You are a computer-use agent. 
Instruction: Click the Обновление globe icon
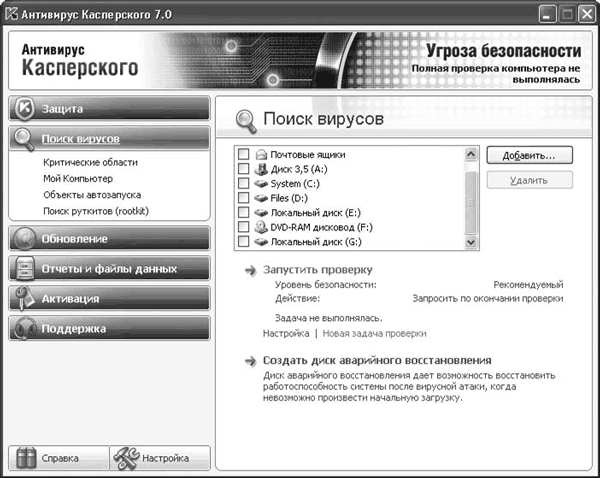(24, 239)
